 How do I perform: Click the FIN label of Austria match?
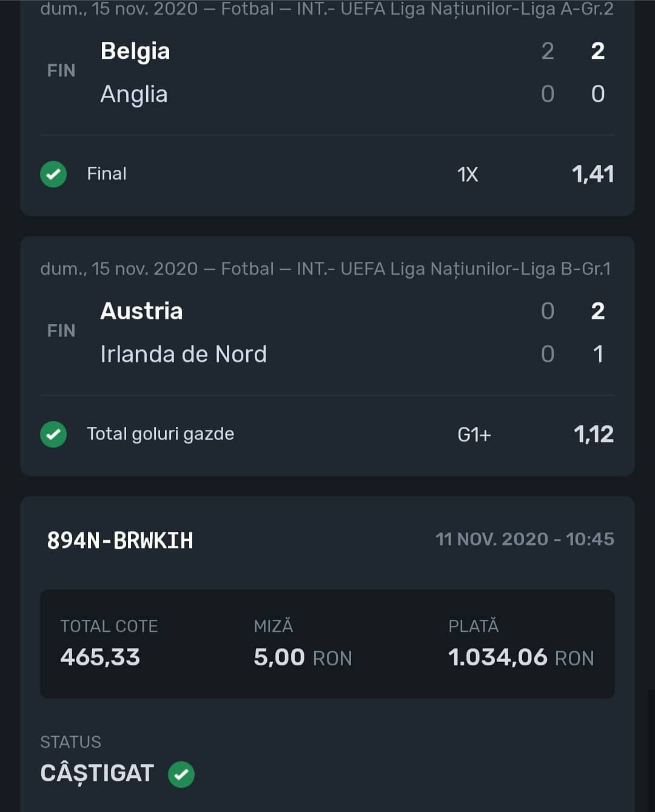[x=61, y=331]
